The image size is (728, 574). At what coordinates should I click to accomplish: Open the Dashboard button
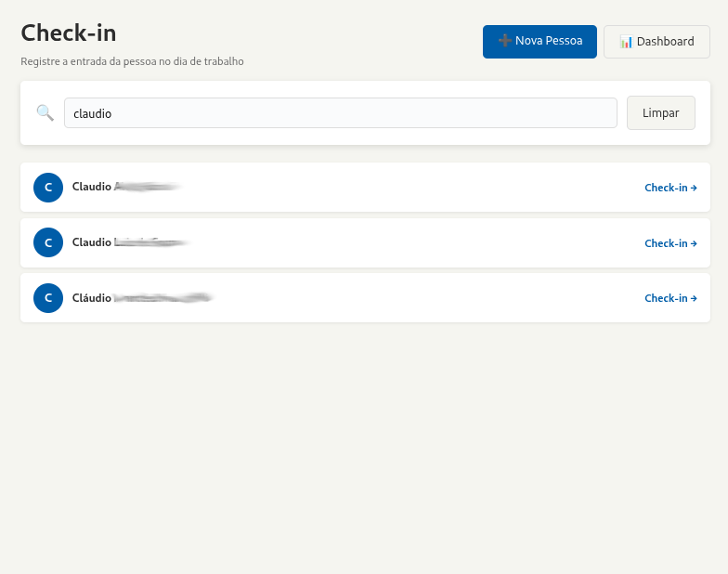point(656,42)
